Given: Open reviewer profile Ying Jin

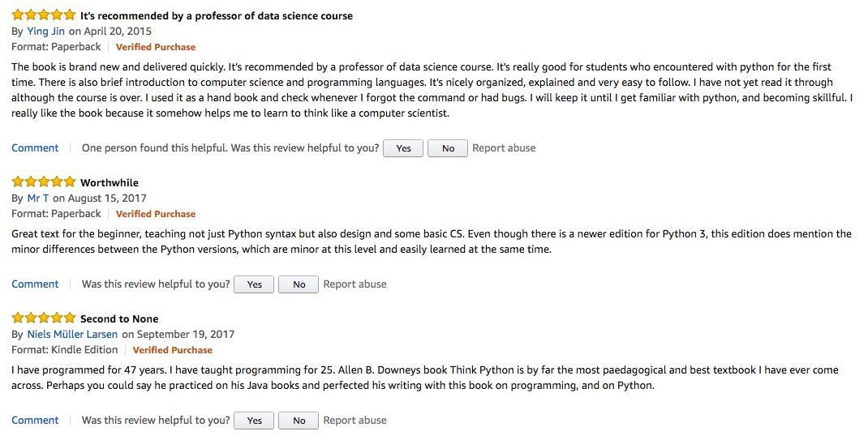Looking at the screenshot, I should coord(46,32).
